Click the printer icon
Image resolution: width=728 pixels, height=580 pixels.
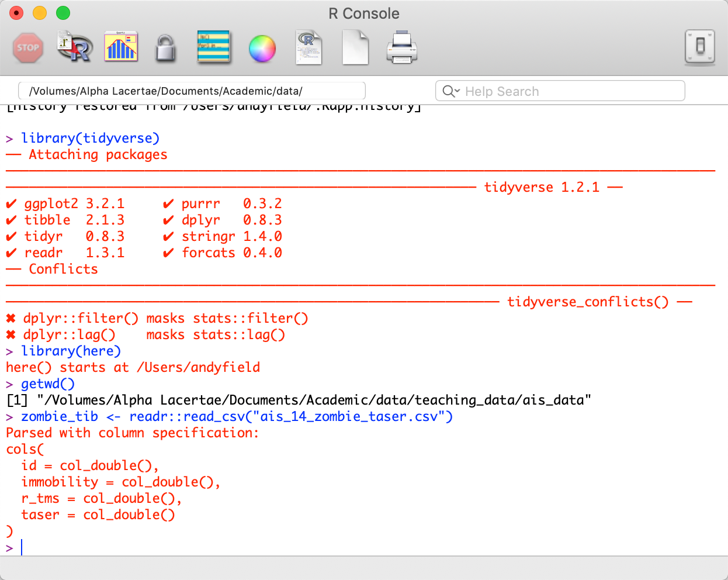(x=402, y=48)
